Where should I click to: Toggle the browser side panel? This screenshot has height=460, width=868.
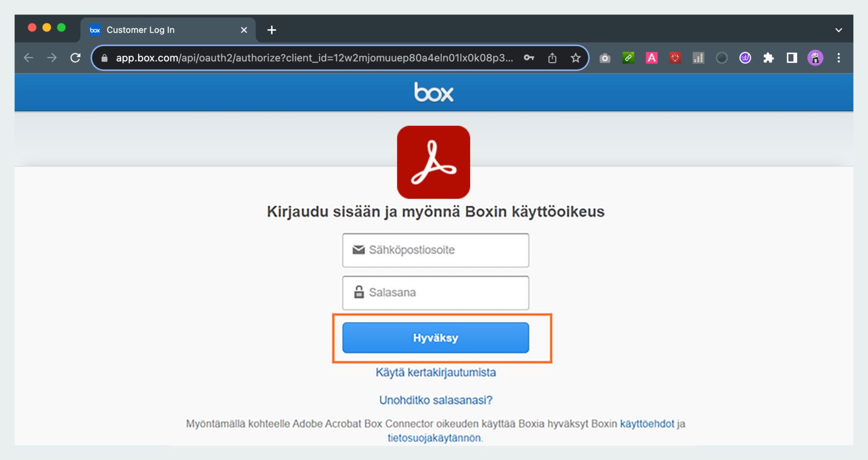(x=792, y=58)
